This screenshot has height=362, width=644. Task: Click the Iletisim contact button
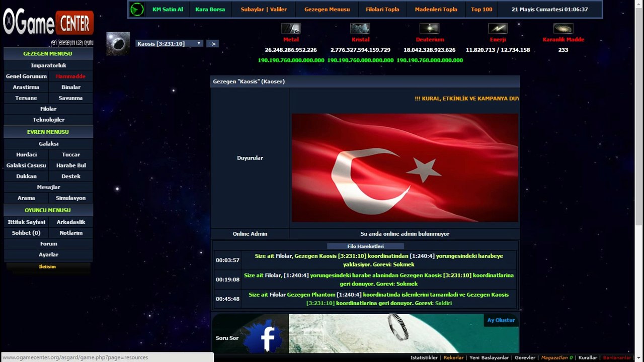pos(47,267)
